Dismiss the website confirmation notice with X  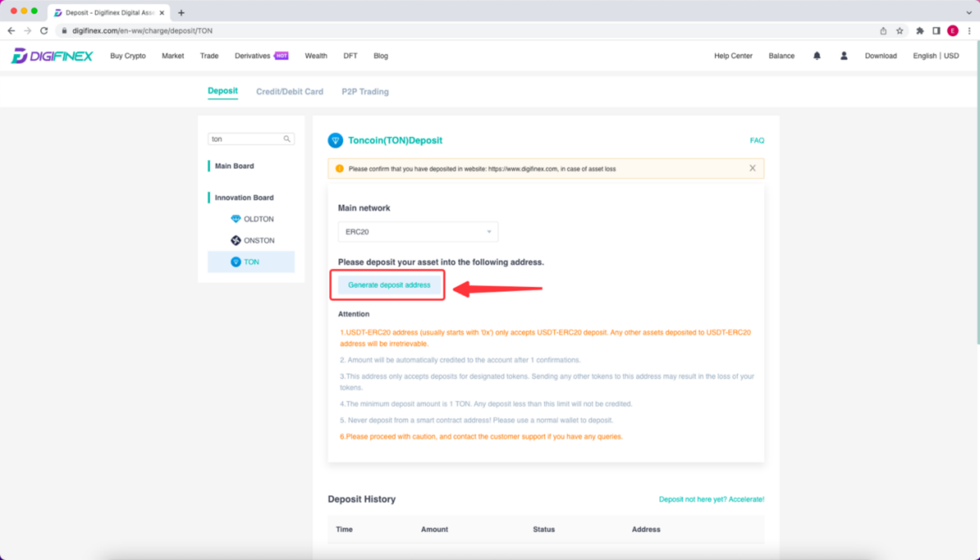point(752,168)
